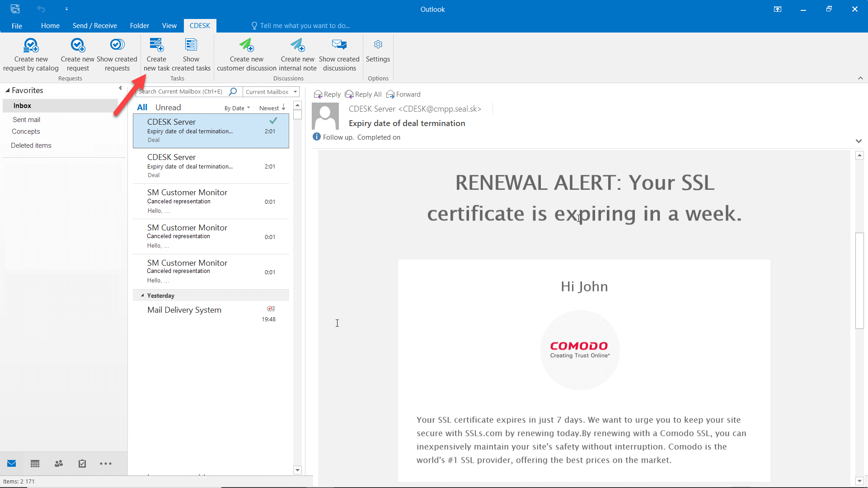Image resolution: width=868 pixels, height=488 pixels.
Task: Click the Send/Receive quick access icon
Action: pyautogui.click(x=15, y=9)
